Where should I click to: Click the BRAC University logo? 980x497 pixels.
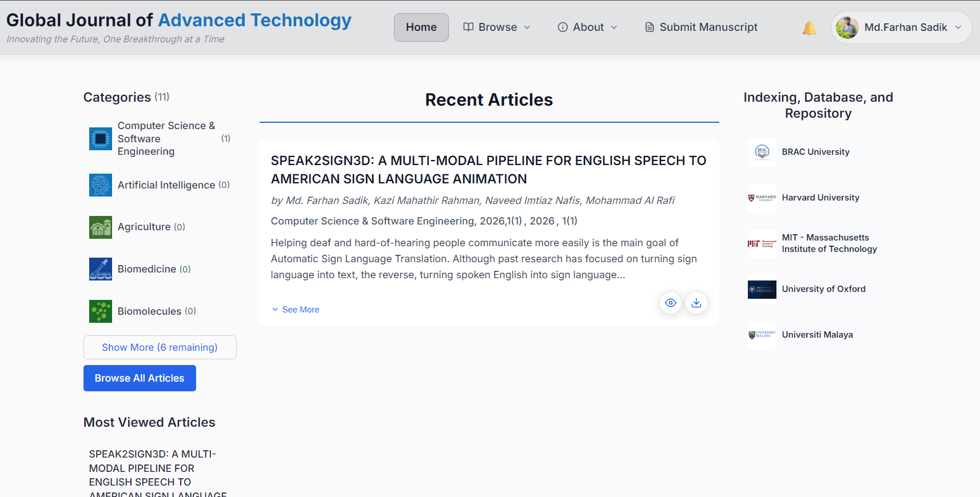(762, 152)
